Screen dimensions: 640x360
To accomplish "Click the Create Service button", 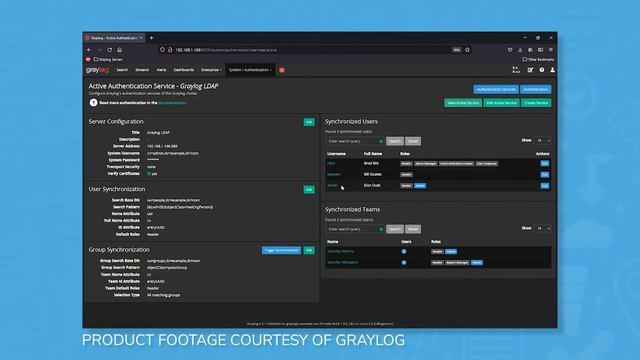I will pyautogui.click(x=536, y=103).
